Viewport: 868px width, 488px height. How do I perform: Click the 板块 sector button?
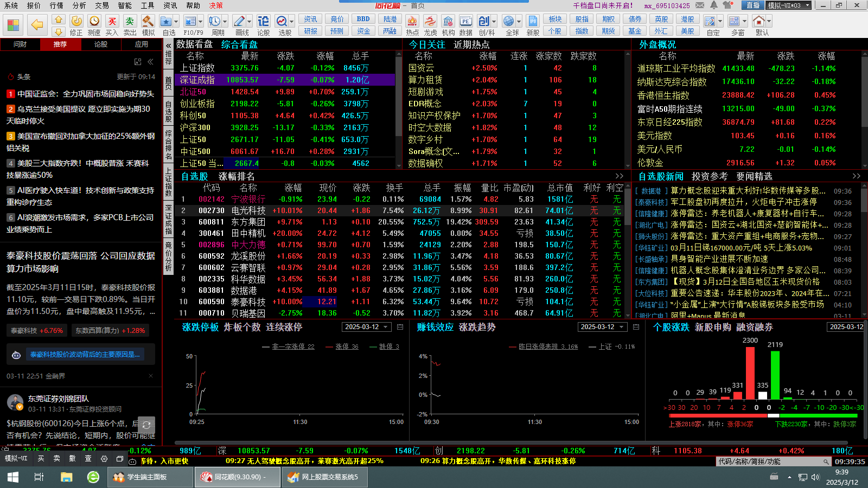(x=555, y=19)
